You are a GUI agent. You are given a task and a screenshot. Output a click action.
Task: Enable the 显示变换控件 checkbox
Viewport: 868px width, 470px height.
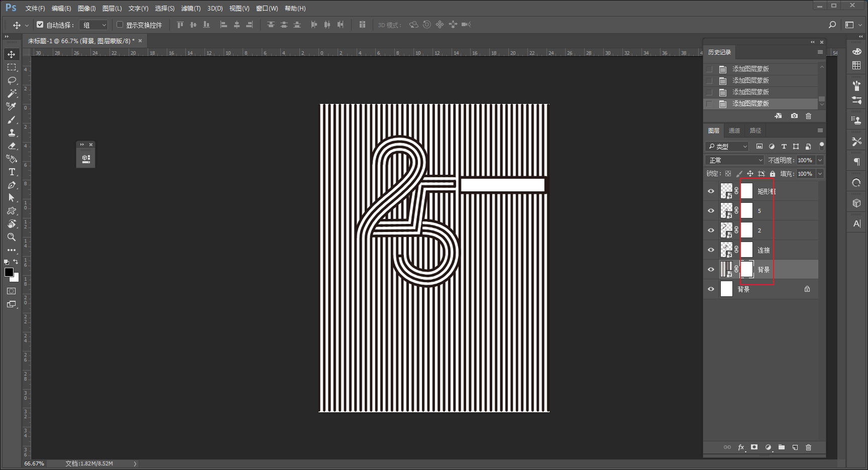click(120, 24)
